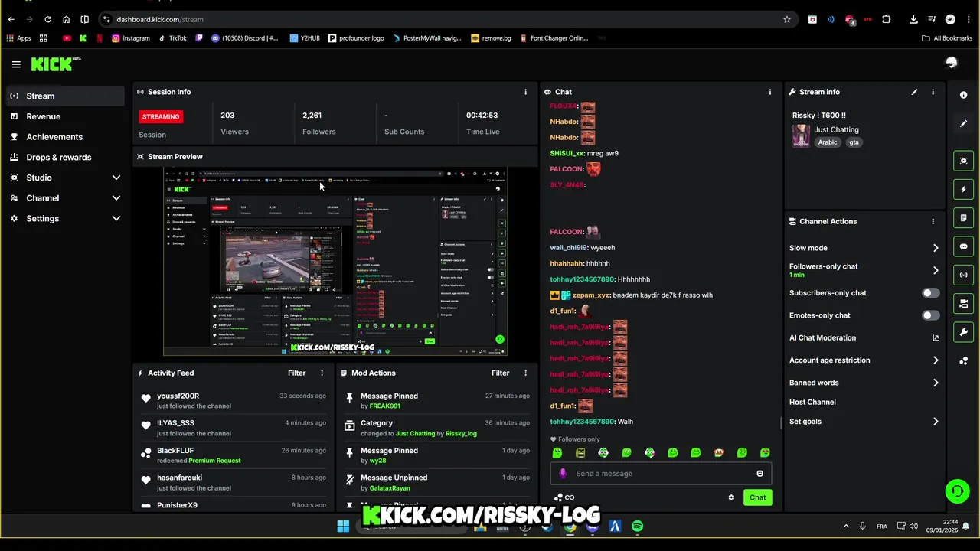Click the chat bubble icon in the right rail
The width and height of the screenshot is (980, 551).
(963, 246)
